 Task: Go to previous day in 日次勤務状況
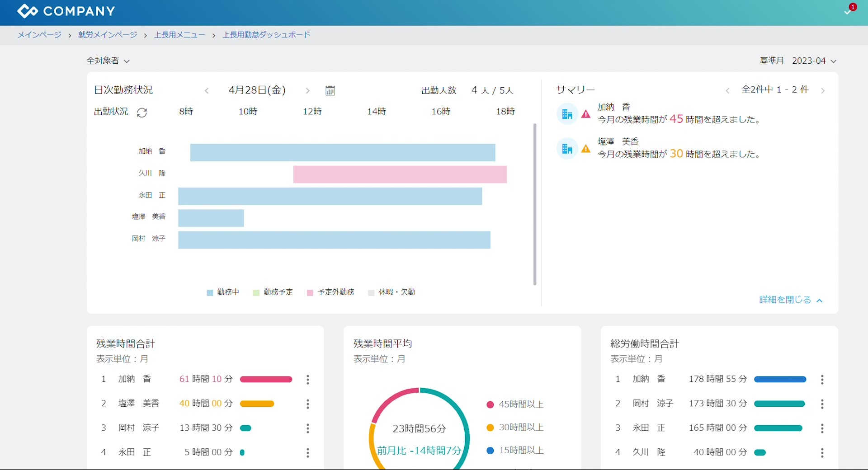pyautogui.click(x=207, y=90)
